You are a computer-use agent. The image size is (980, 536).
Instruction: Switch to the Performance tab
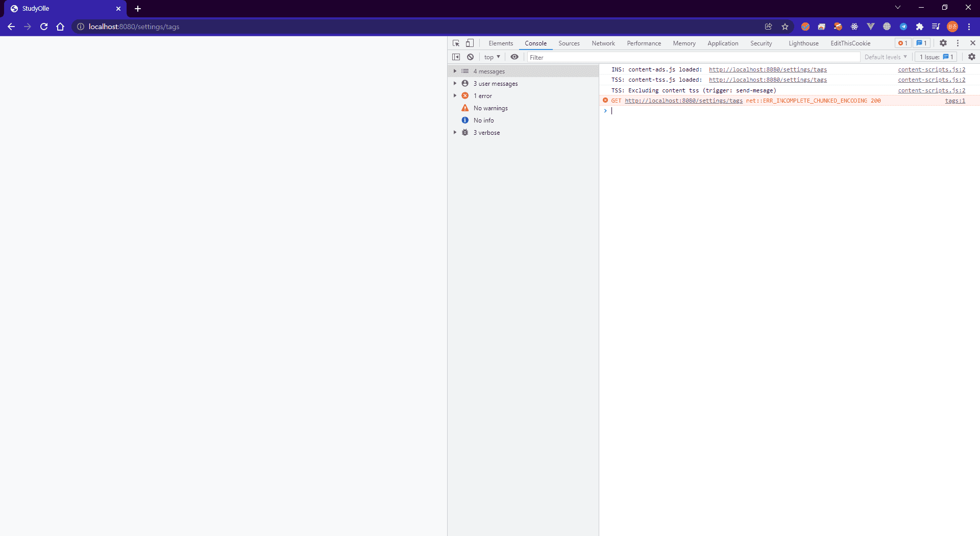coord(644,43)
